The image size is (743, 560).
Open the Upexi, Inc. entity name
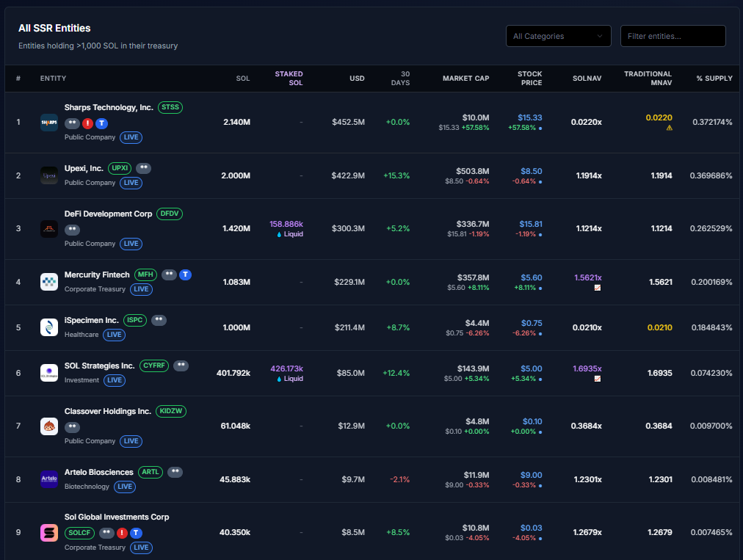[x=84, y=168]
